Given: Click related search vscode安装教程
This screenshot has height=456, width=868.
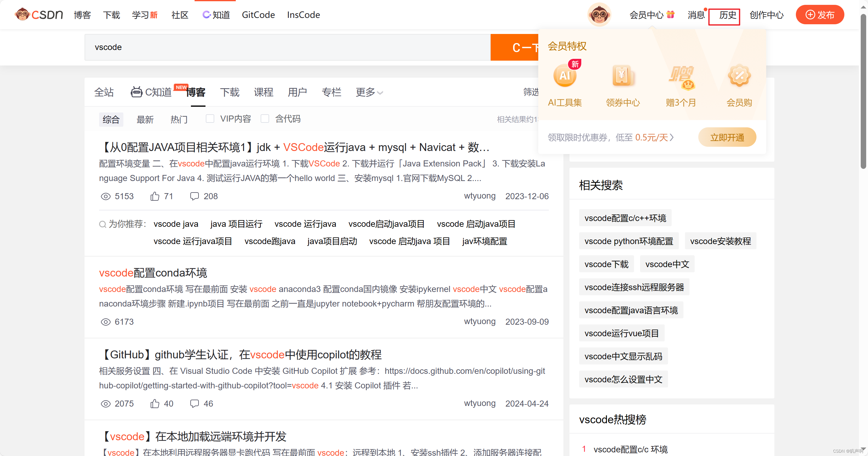Looking at the screenshot, I should [720, 241].
